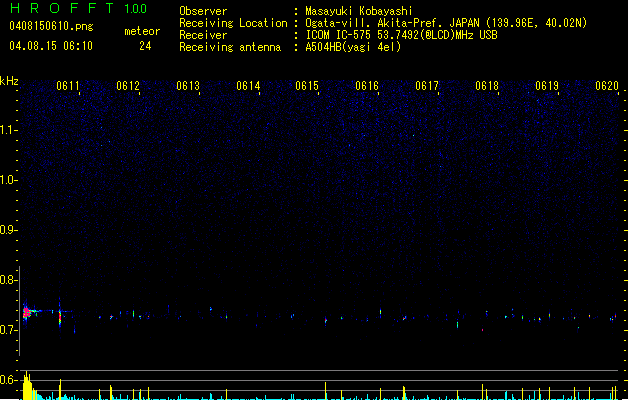Click the 0616 time marker
Image resolution: width=629 pixels, height=400 pixels.
point(367,86)
